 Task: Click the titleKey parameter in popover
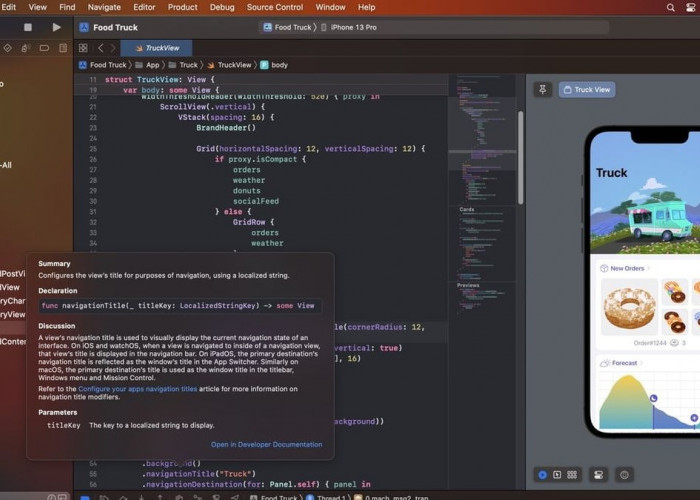click(64, 425)
